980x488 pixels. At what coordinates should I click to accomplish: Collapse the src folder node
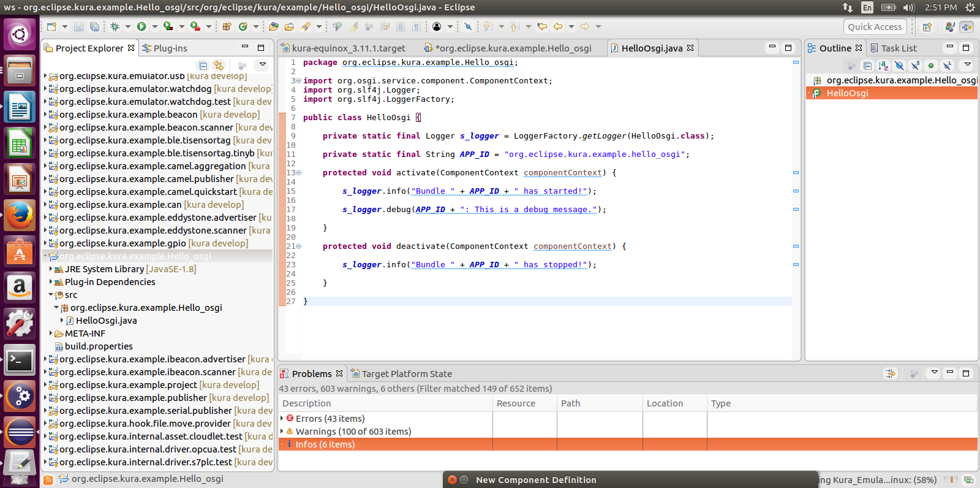51,294
